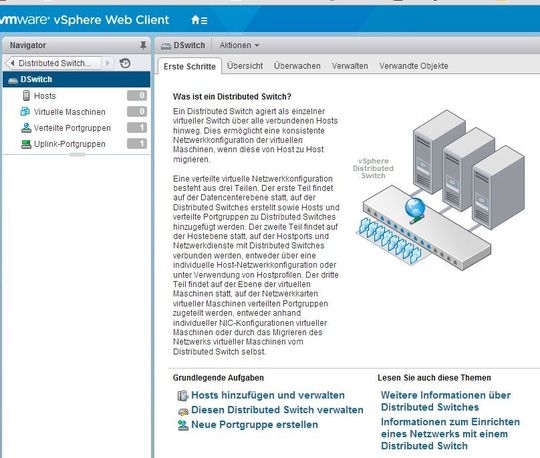Click the DSwitch icon in the Navigator
This screenshot has height=458, width=540.
(x=13, y=80)
